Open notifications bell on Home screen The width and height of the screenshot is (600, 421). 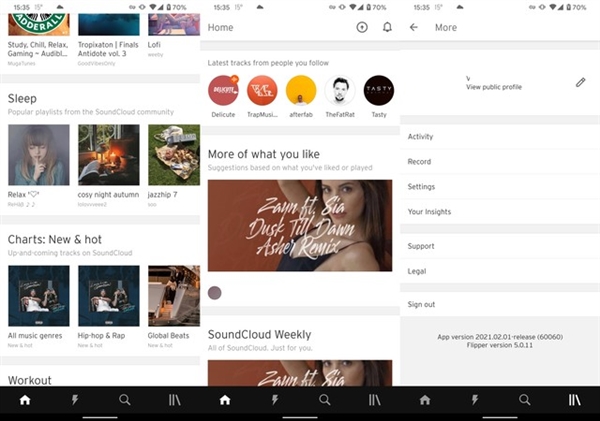pos(387,28)
